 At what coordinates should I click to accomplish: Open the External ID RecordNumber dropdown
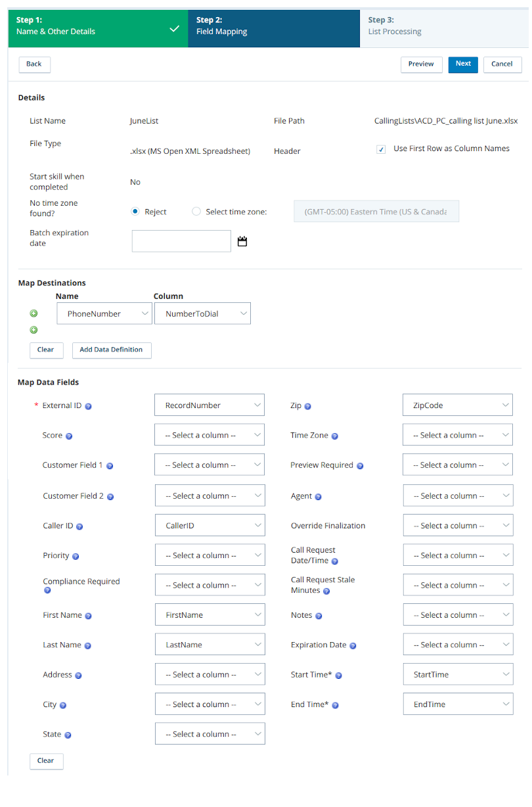[210, 405]
